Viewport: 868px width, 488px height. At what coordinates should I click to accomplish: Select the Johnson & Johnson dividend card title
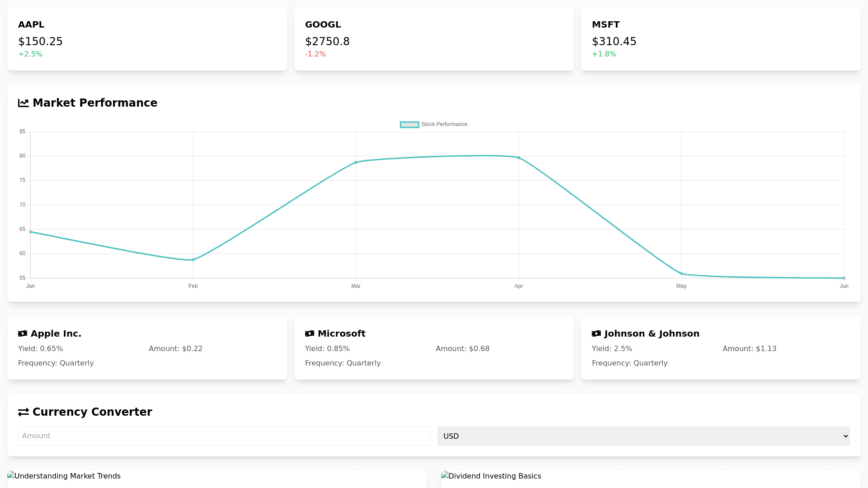click(x=651, y=333)
